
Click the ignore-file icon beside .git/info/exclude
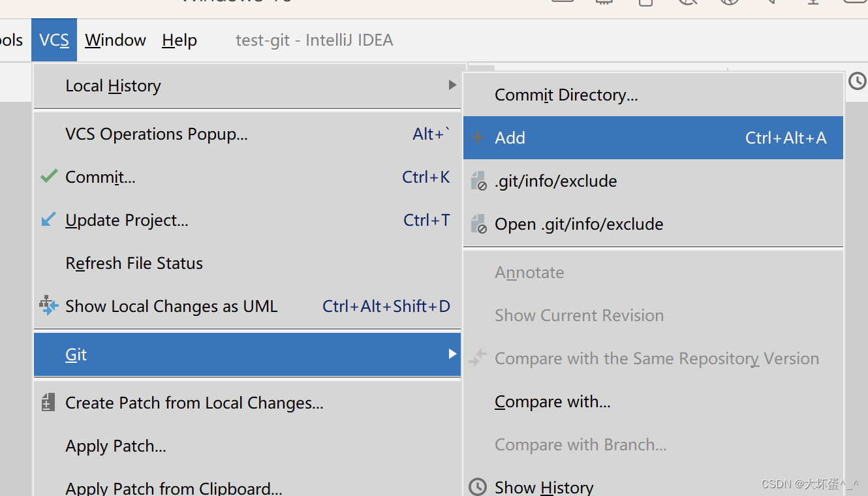click(479, 181)
